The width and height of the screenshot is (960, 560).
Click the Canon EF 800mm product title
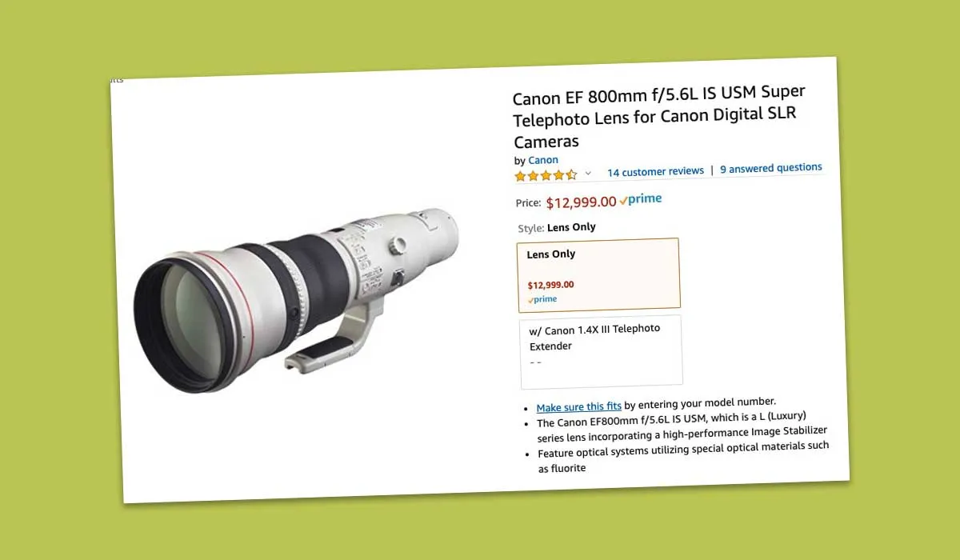pyautogui.click(x=658, y=117)
